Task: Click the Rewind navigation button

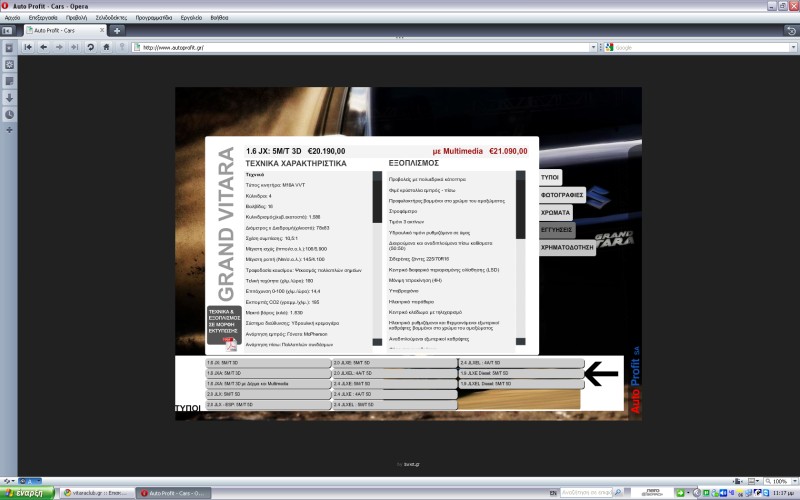Action: [x=28, y=47]
